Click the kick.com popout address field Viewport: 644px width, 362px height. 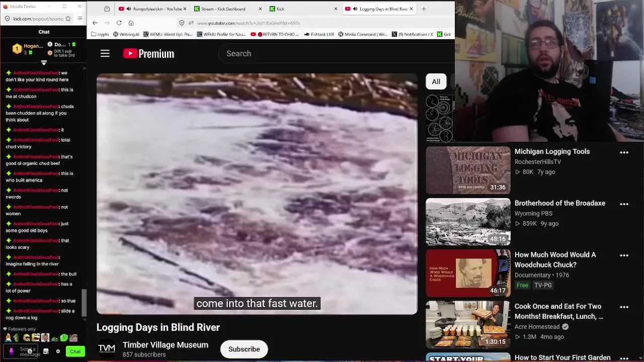pos(38,19)
